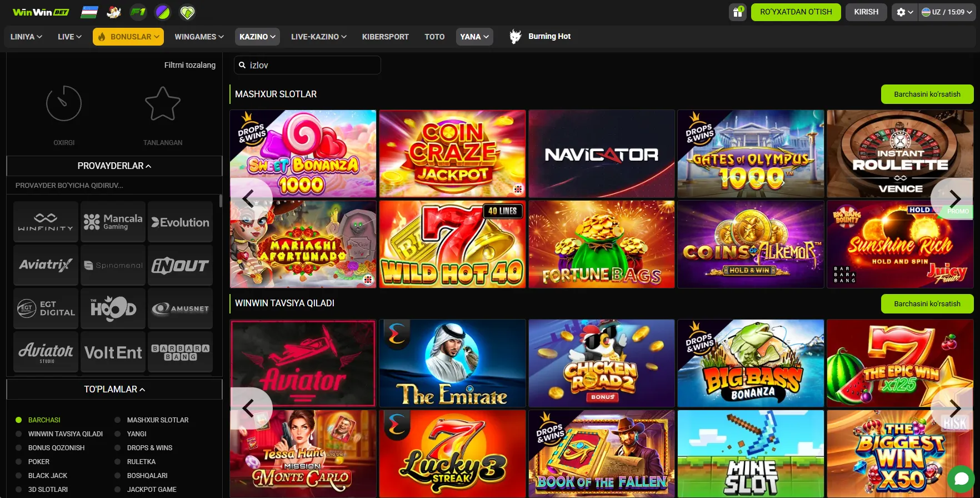Expand the LIVE menu
Image resolution: width=980 pixels, height=498 pixels.
pyautogui.click(x=69, y=37)
